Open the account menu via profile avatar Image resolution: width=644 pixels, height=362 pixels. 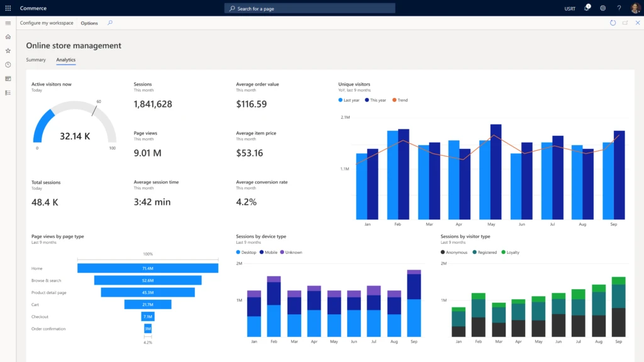[635, 8]
